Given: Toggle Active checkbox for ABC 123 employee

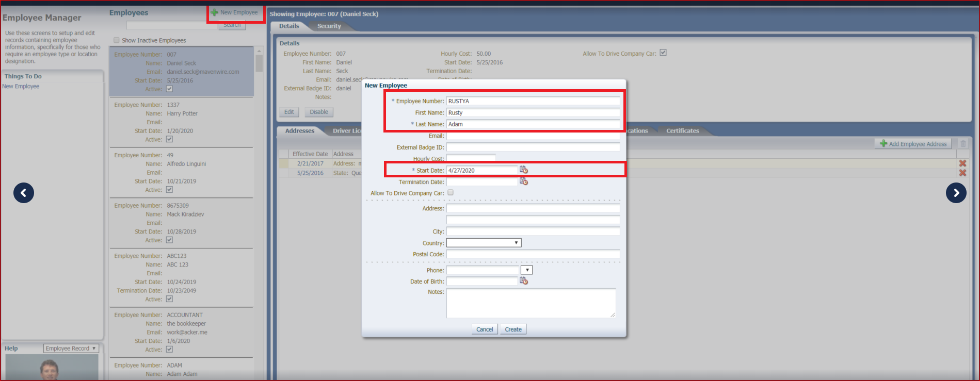Looking at the screenshot, I should pyautogui.click(x=169, y=299).
